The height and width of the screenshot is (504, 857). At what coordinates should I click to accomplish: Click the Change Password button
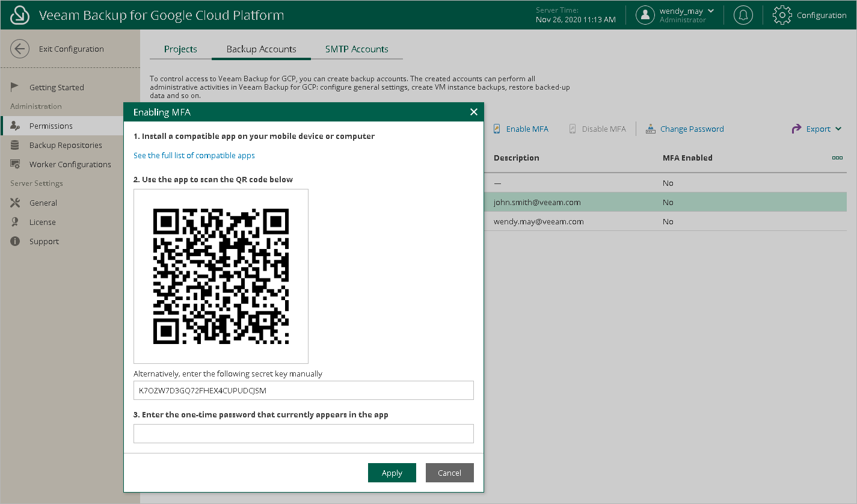(684, 129)
